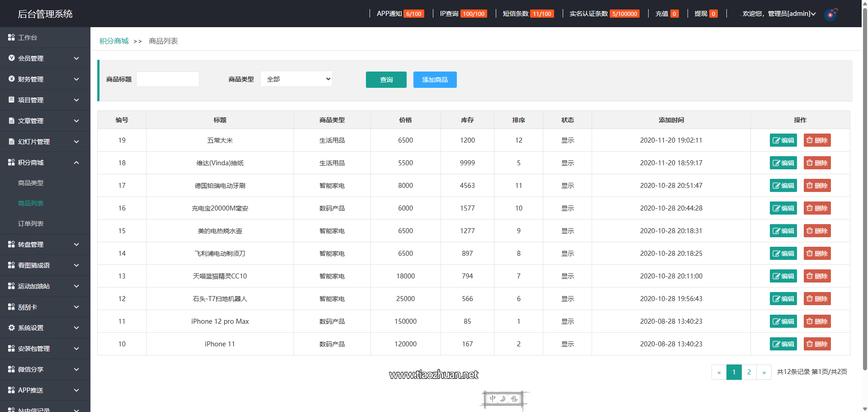Open the 短信条数 header item

(x=528, y=14)
